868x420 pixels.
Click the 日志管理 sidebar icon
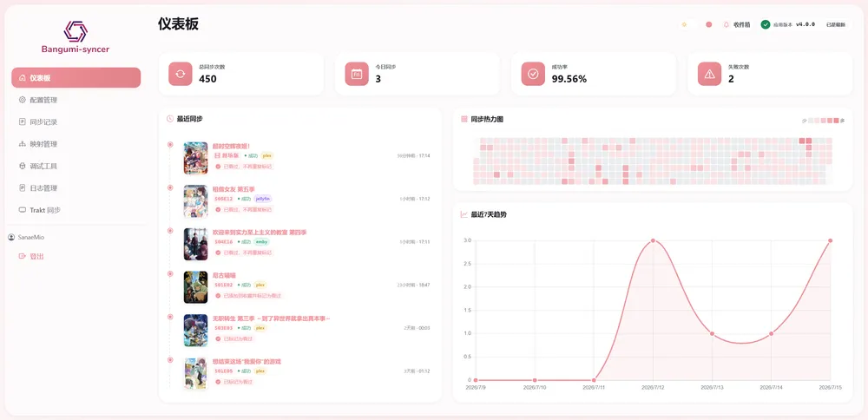(x=23, y=187)
